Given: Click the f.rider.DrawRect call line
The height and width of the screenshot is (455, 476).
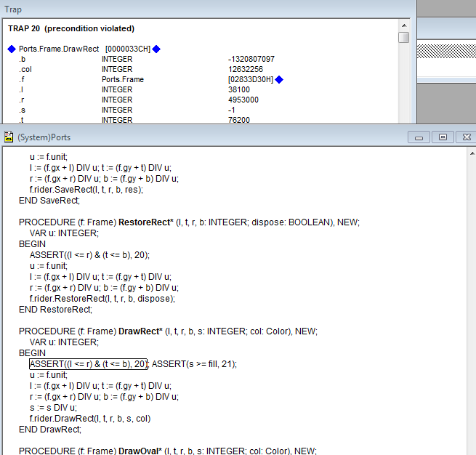Looking at the screenshot, I should (89, 419).
